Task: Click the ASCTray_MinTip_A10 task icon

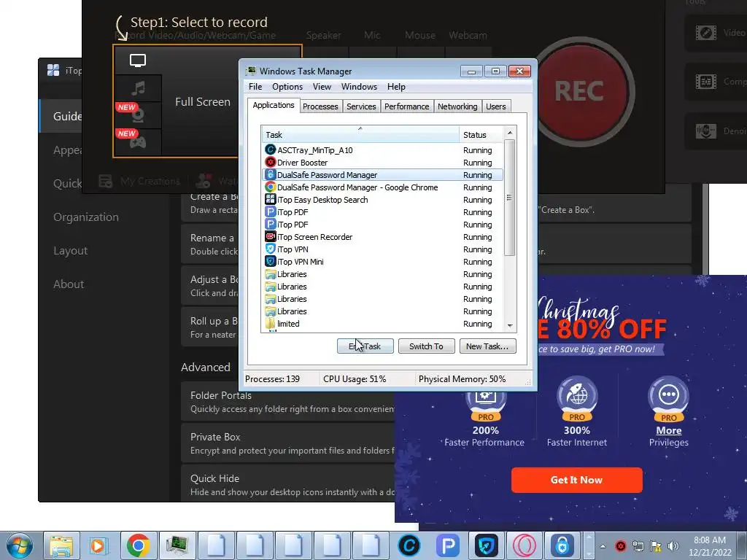Action: click(x=270, y=150)
